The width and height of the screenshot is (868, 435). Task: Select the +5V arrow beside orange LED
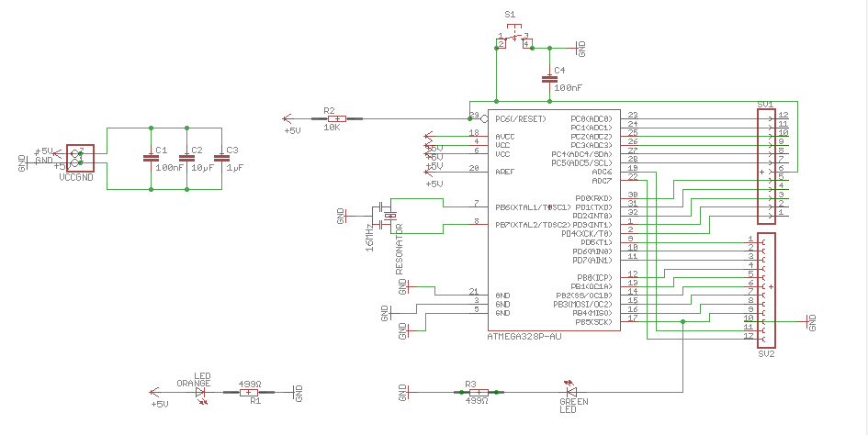(x=155, y=393)
